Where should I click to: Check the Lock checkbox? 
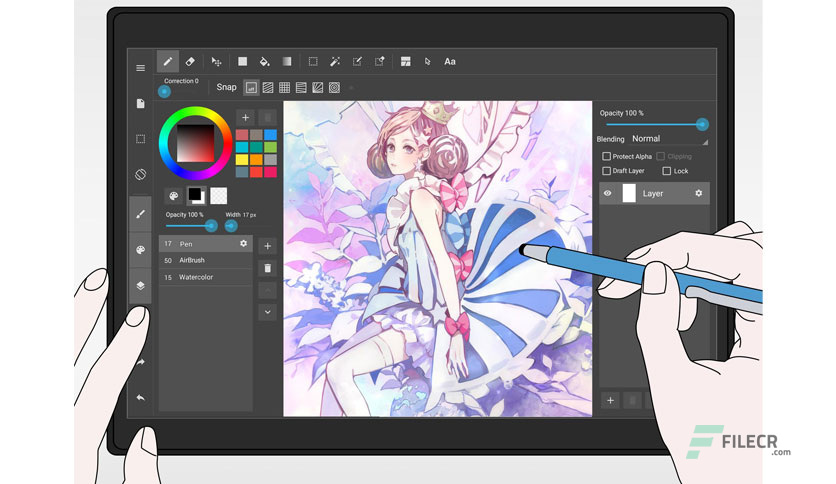[666, 171]
